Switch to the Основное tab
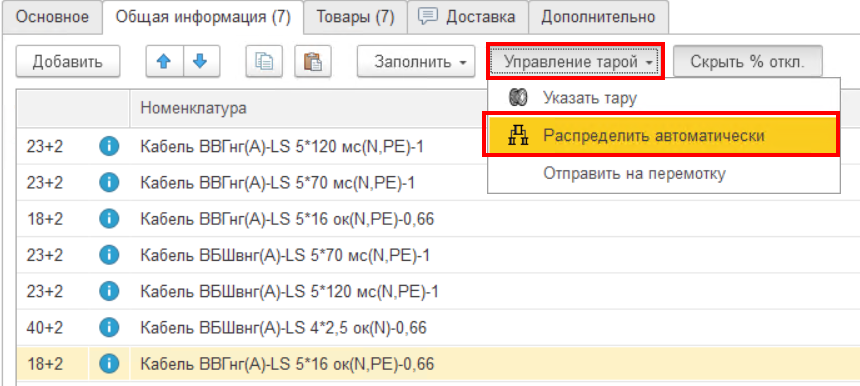Image resolution: width=860 pixels, height=386 pixels. click(52, 17)
